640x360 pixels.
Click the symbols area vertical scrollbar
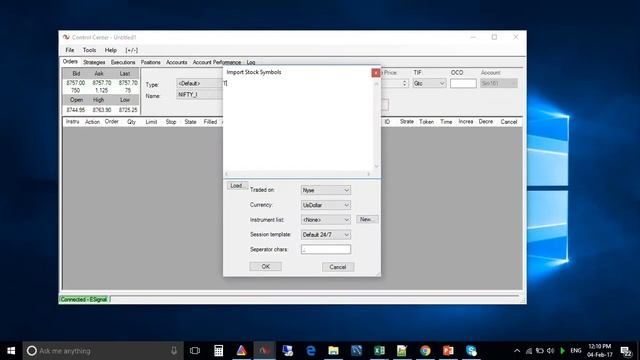tap(376, 124)
